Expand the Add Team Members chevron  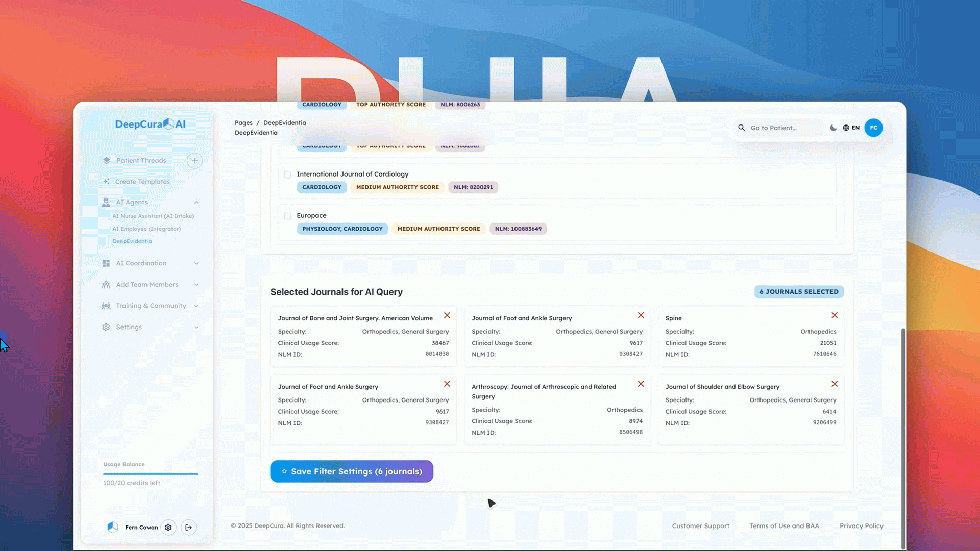pos(196,285)
